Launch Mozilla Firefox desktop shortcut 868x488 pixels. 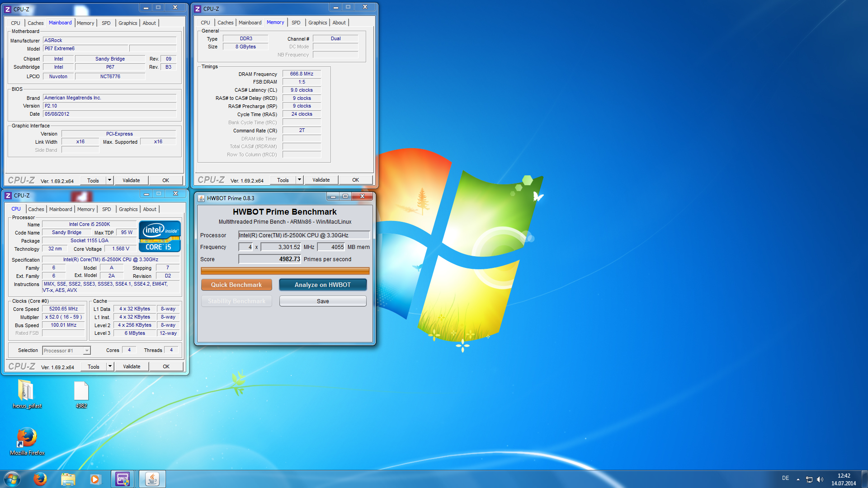27,441
